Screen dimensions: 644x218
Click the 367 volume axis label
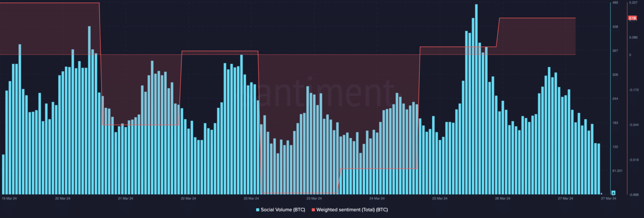[615, 51]
